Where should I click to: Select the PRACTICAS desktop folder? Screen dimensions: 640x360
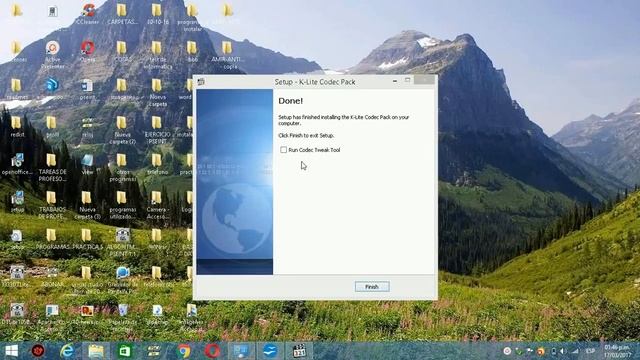click(87, 240)
